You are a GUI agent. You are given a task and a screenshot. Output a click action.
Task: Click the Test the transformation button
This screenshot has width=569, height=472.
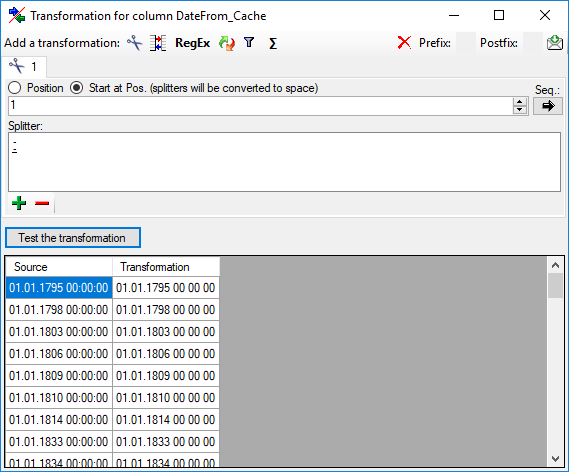coord(73,238)
